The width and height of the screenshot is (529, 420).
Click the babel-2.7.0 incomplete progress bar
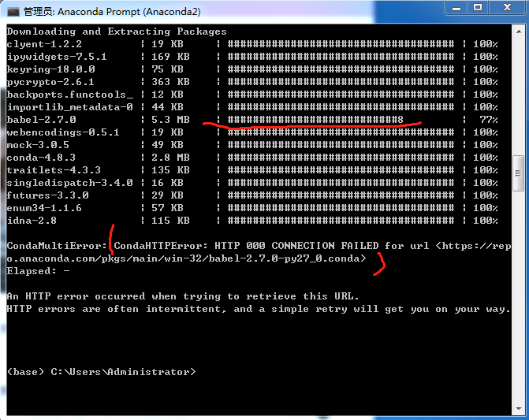[315, 120]
